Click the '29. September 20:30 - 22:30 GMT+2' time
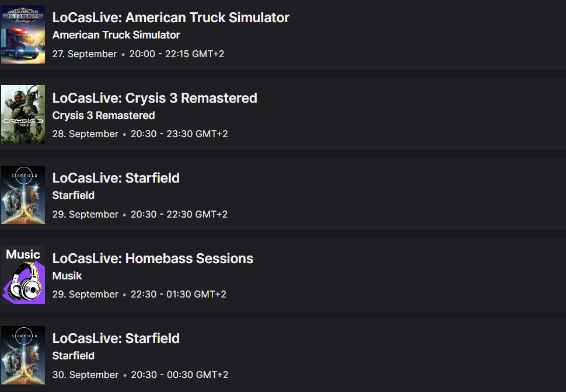Screen dimensions: 566x392 pyautogui.click(x=140, y=214)
